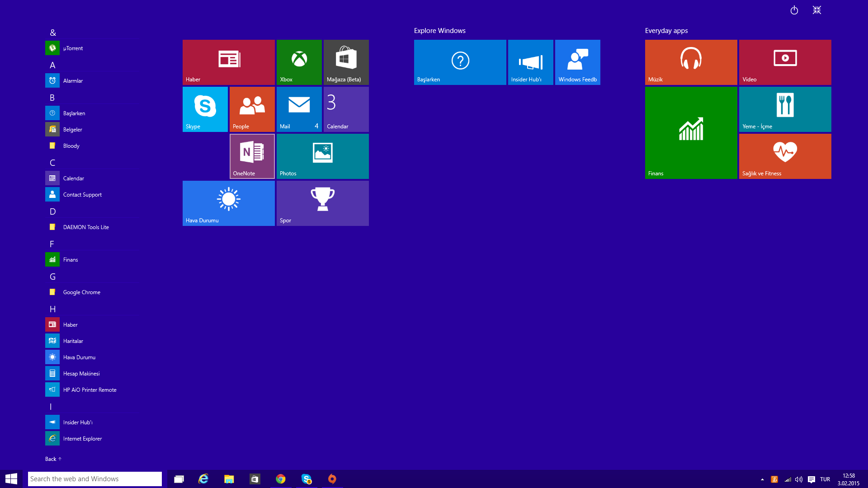This screenshot has width=868, height=488.
Task: Open the notifications Action Center icon
Action: [x=811, y=479]
